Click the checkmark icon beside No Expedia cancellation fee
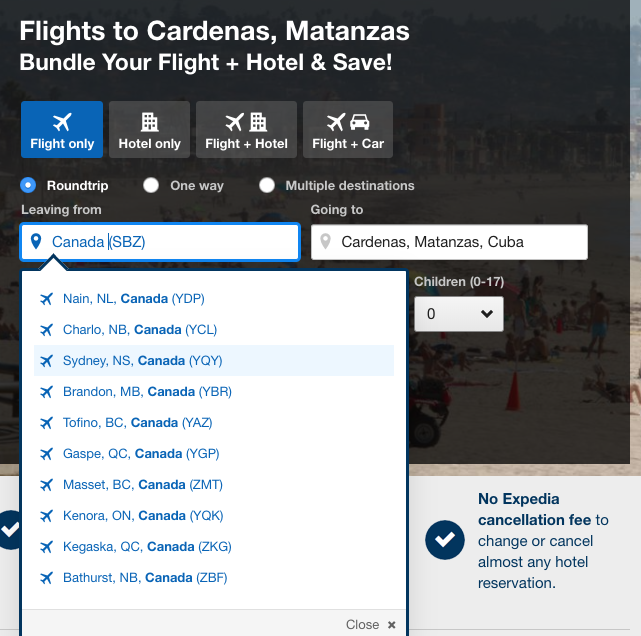 click(445, 540)
